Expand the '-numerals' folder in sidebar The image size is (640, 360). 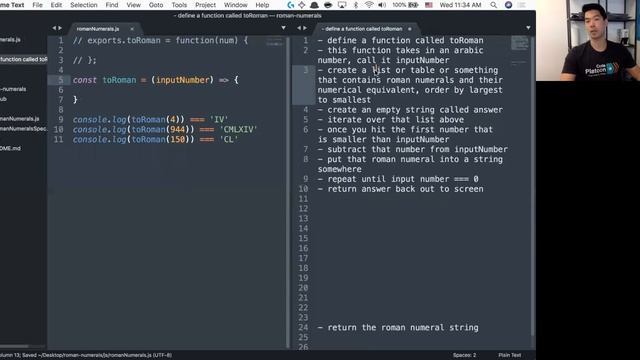(x=13, y=89)
